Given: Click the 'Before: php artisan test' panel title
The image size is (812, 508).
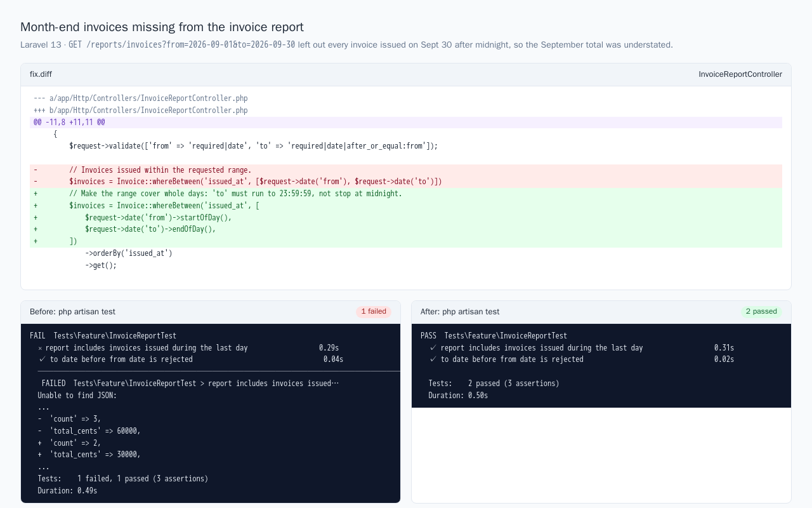Looking at the screenshot, I should point(72,312).
